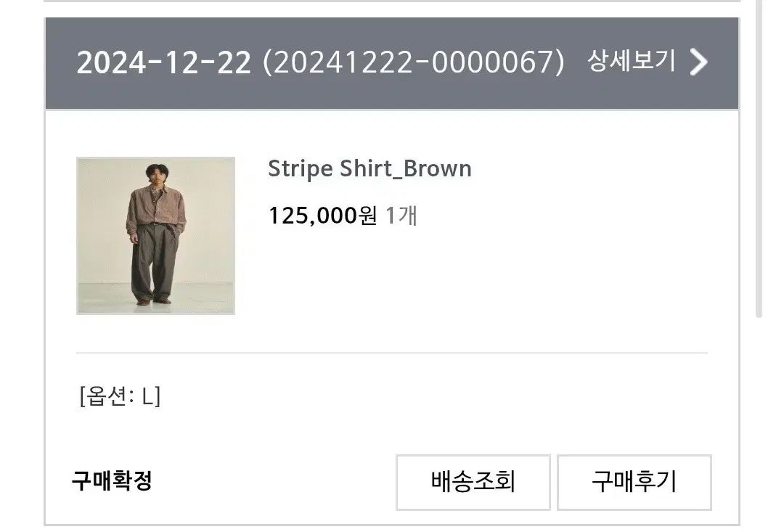Screen dimensions: 784x532
Task: Click the vertical scrollbar on right edge
Action: 759,158
